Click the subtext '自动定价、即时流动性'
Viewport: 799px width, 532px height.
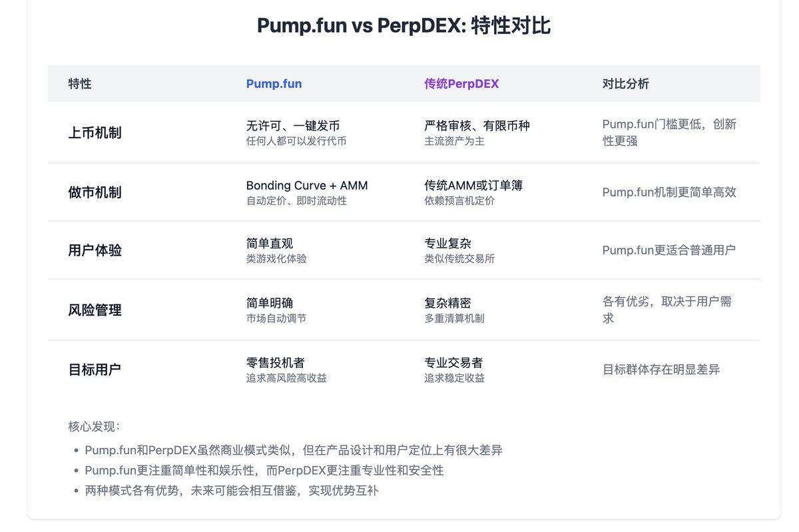click(x=296, y=200)
